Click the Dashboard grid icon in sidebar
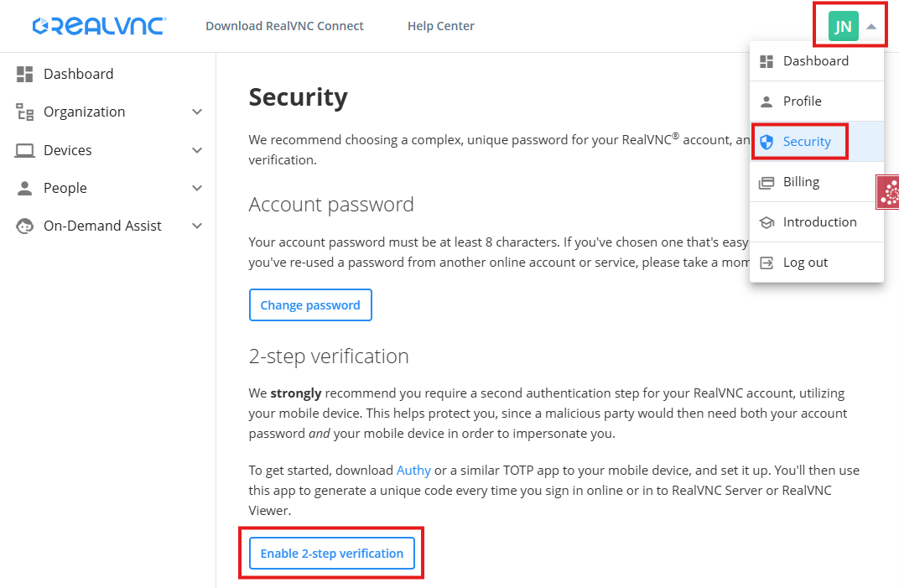The image size is (899, 588). tap(24, 74)
